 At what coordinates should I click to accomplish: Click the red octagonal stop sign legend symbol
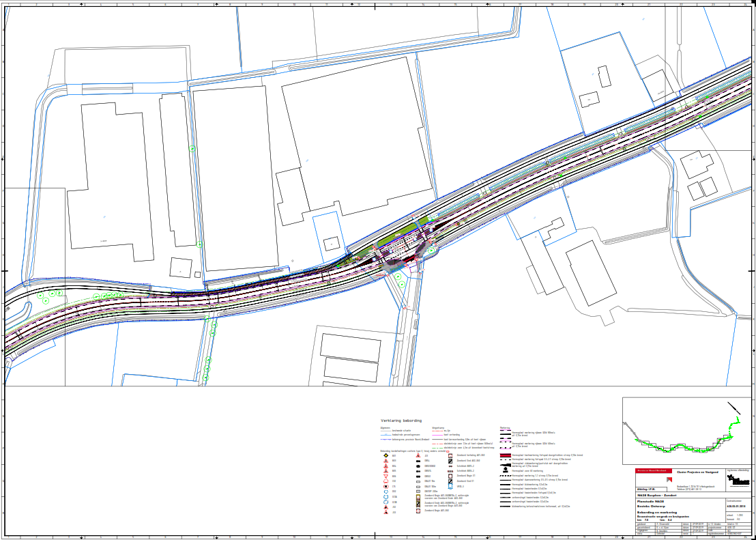pyautogui.click(x=386, y=481)
